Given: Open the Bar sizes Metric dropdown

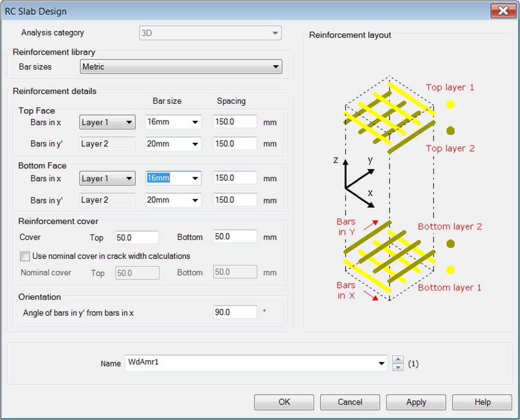Looking at the screenshot, I should click(x=181, y=67).
